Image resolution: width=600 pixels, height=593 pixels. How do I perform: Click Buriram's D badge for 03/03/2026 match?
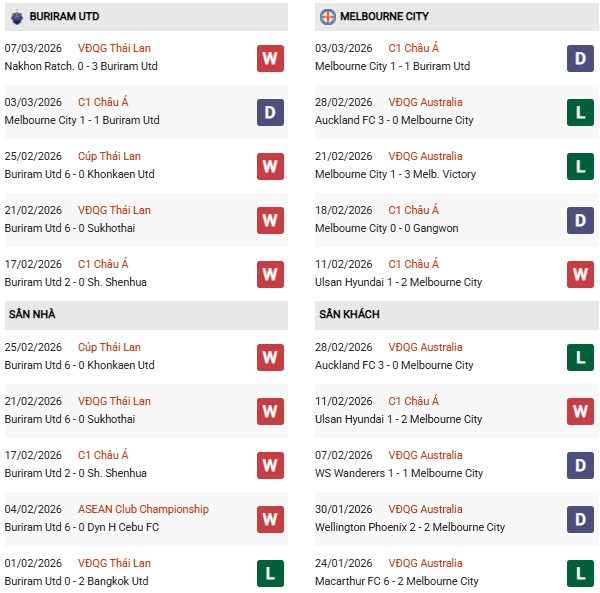point(270,112)
